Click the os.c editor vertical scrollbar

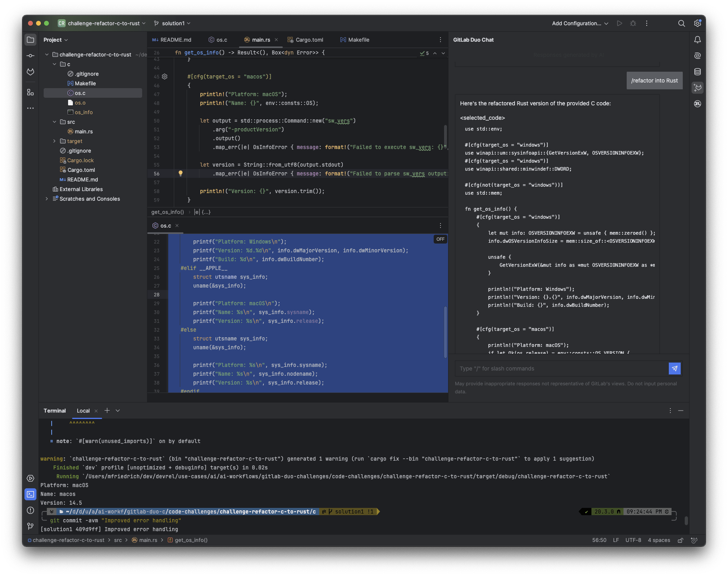pyautogui.click(x=445, y=332)
